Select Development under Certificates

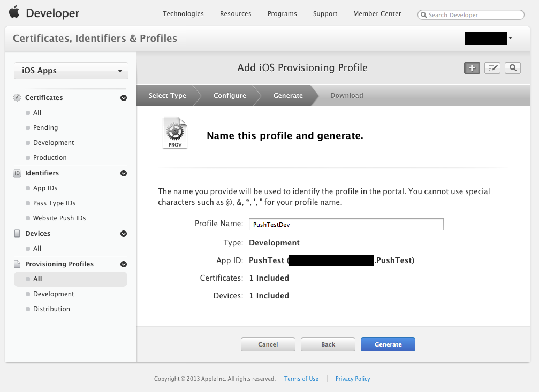[54, 143]
